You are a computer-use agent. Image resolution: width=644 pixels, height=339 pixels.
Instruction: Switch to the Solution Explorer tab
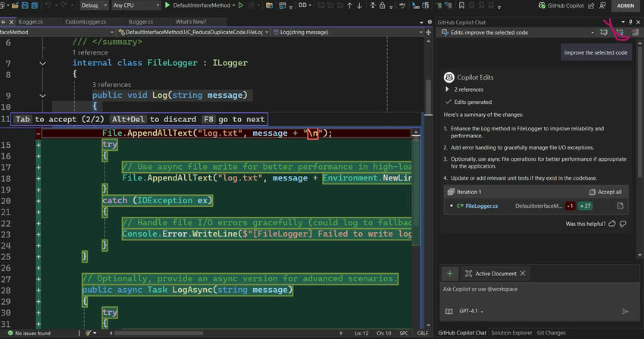pyautogui.click(x=511, y=333)
